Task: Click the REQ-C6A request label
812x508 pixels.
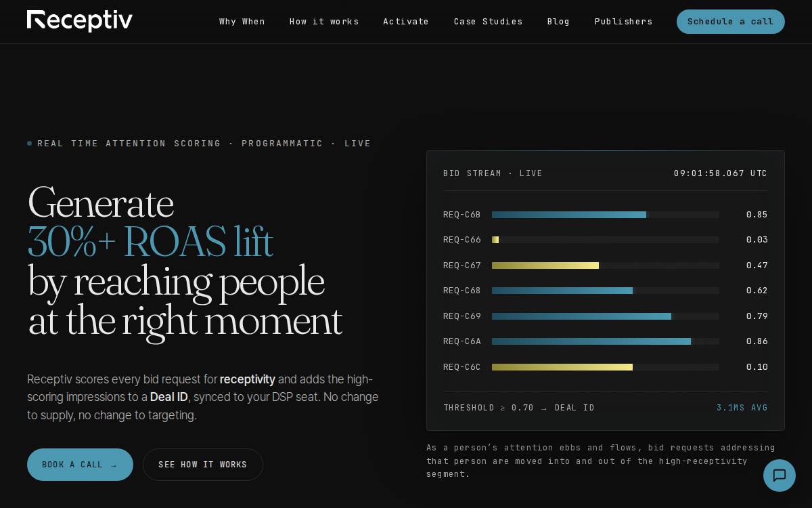Action: pos(461,341)
